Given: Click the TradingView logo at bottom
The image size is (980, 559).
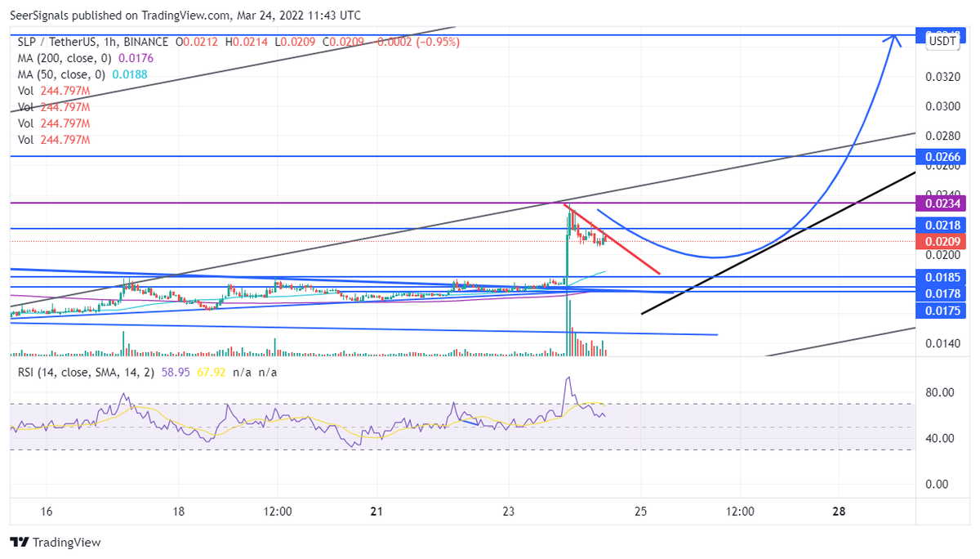Looking at the screenshot, I should [55, 543].
